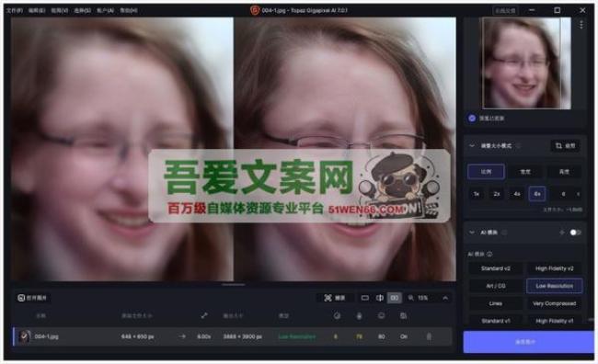Click the arrow icon in 004-1.jpg row
The image size is (598, 364).
click(182, 336)
